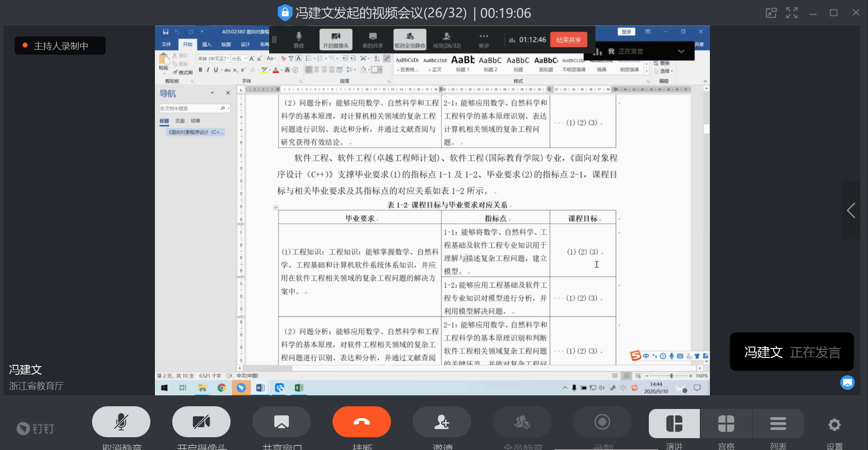The image size is (868, 450).
Task: Switch to the 结果 tab in the navigation pane
Action: click(x=195, y=121)
